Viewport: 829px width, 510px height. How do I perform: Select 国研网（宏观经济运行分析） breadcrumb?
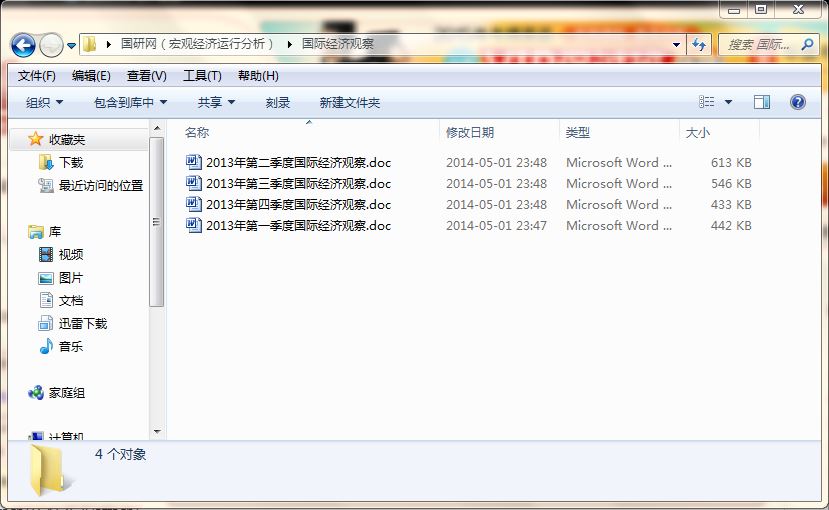click(197, 44)
